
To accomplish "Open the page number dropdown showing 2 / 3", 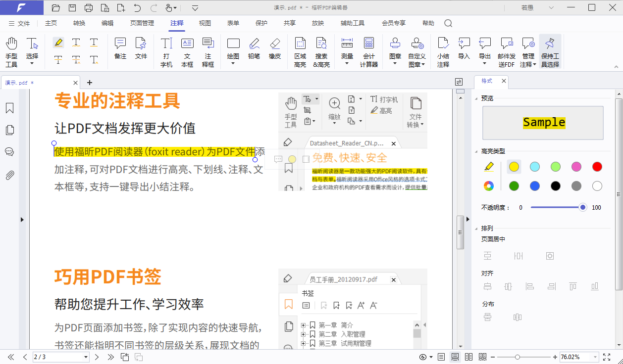I will [86, 357].
